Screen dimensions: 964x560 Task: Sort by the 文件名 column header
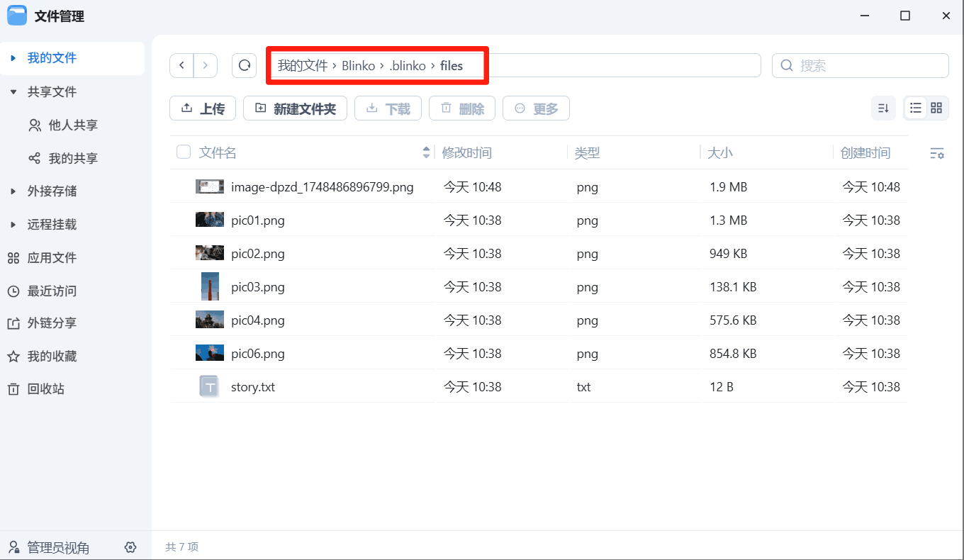click(218, 152)
